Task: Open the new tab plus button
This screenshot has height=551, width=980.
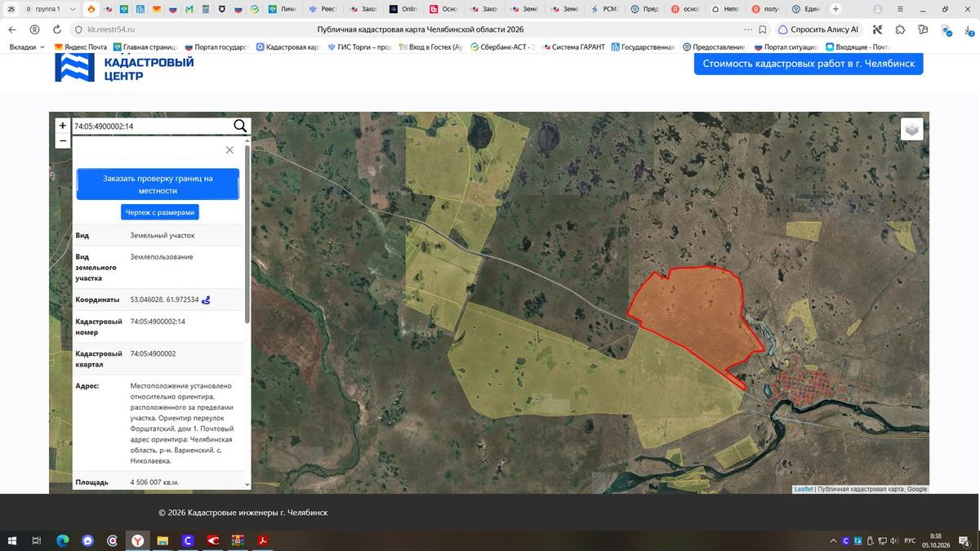Action: point(835,9)
